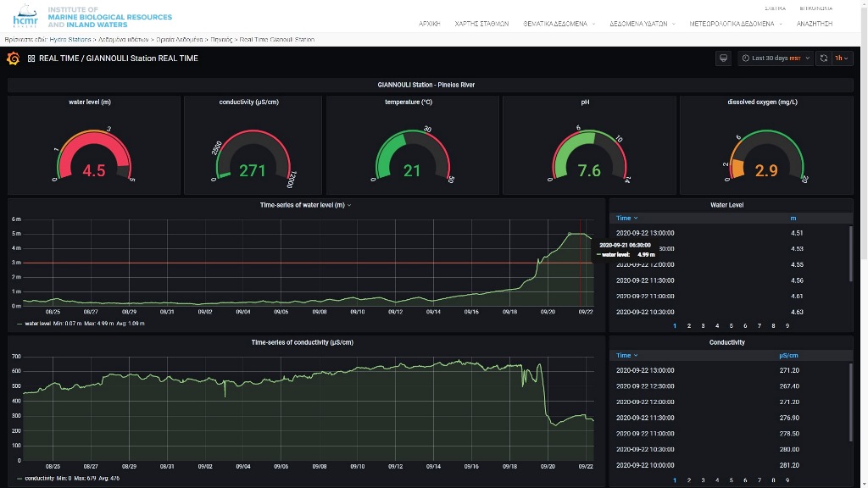Select Water Level row 2020-09-22 11:30:00
Image resolution: width=868 pixels, height=488 pixels.
tap(730, 280)
